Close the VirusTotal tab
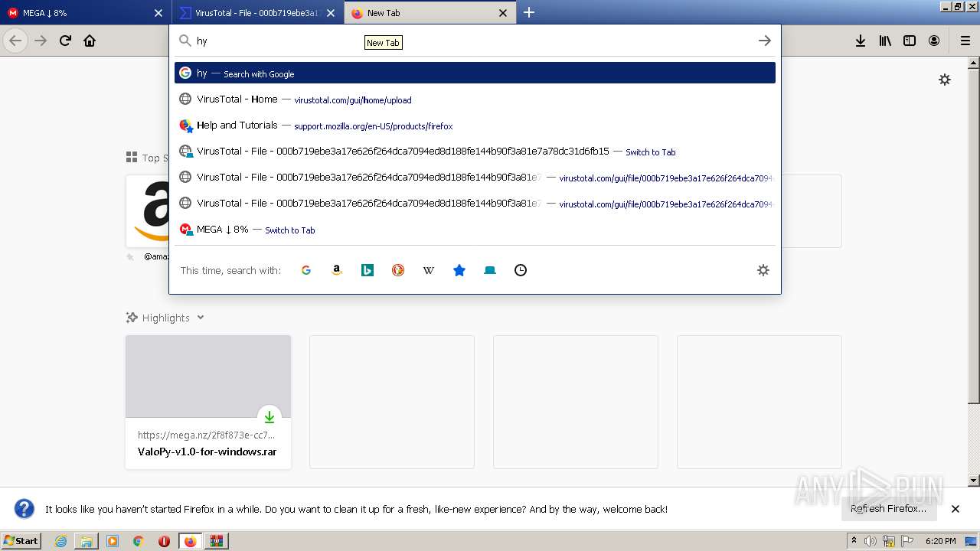Screen dimensions: 980x551 tap(331, 13)
